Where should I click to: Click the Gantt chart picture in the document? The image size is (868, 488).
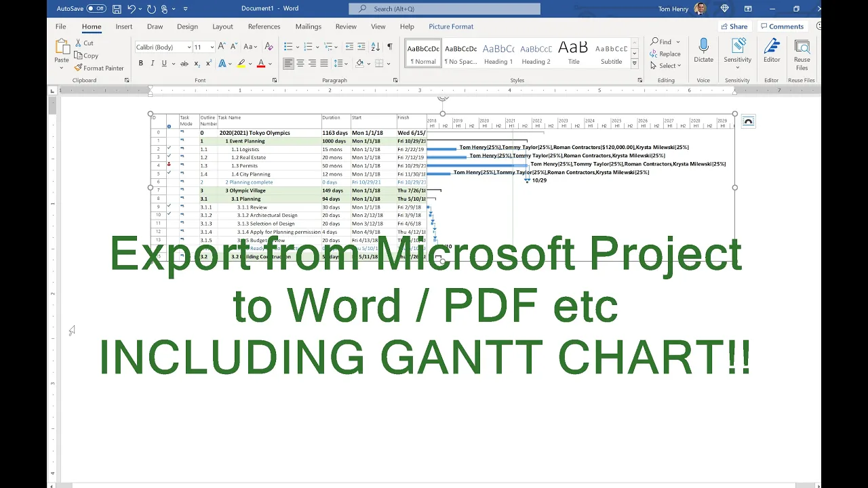coord(443,188)
